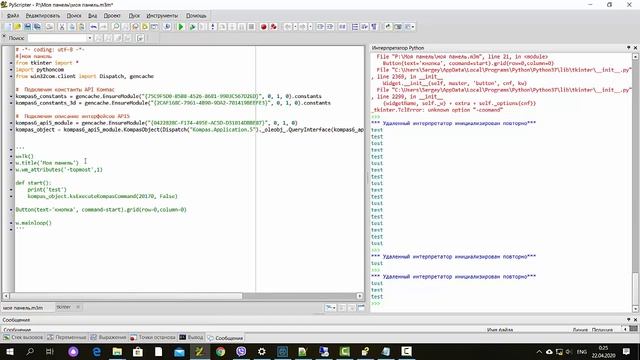Click the paste icon in the toolbar
The width and height of the screenshot is (640, 360).
pos(81,27)
